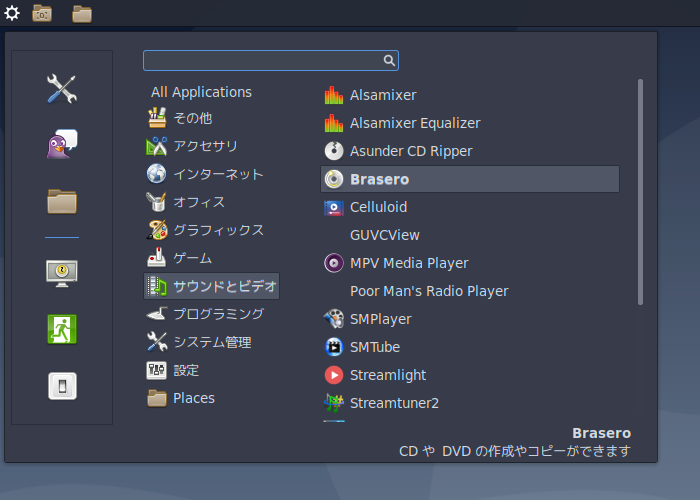700x500 pixels.
Task: Open the Places category
Action: click(x=212, y=398)
